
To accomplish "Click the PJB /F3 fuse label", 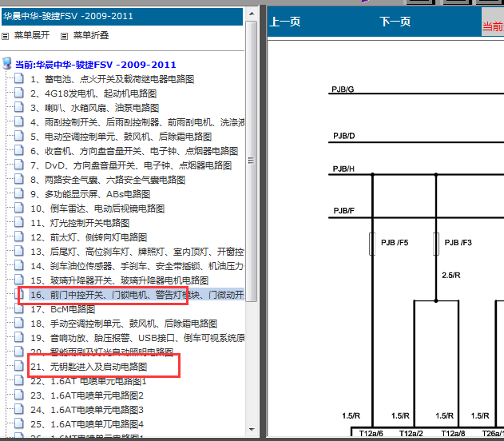I will [458, 243].
